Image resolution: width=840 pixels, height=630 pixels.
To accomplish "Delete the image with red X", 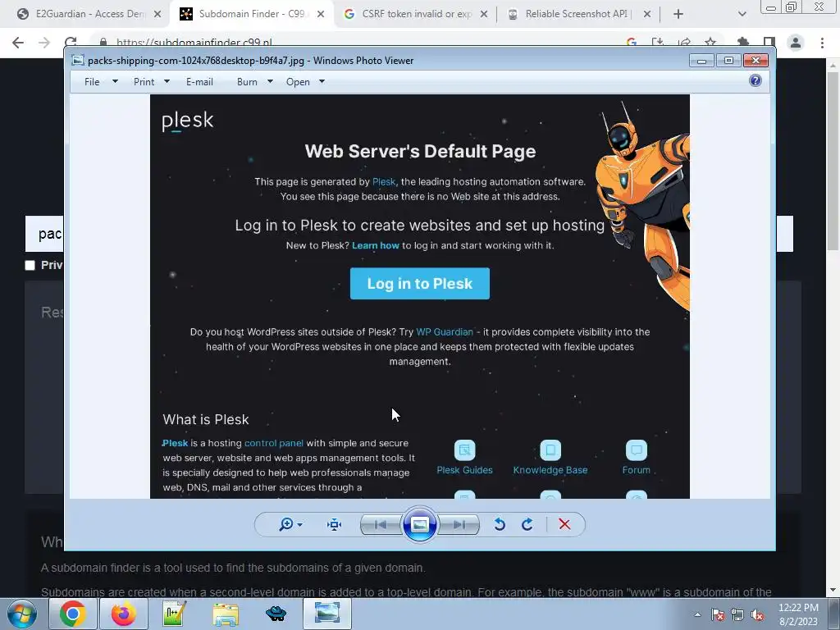I will [564, 524].
